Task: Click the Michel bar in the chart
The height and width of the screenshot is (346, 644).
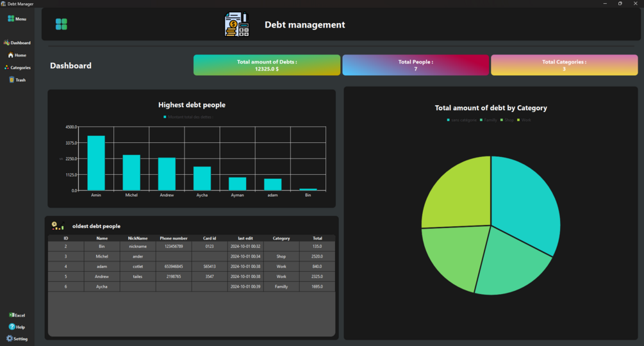Action: 131,172
